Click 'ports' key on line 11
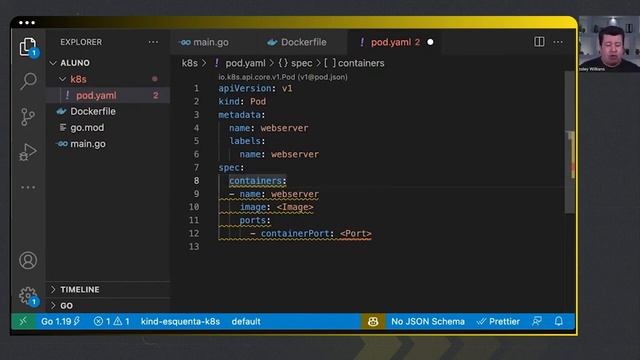The image size is (640, 360). 252,220
